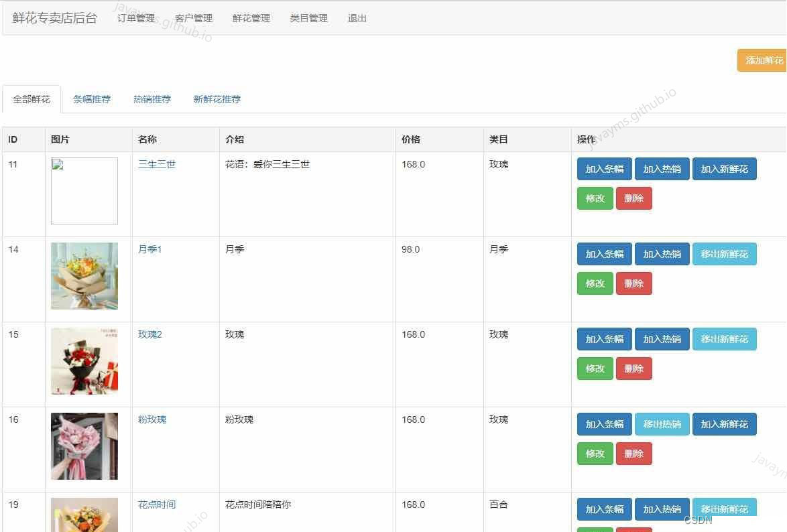Click 修改 on the 月季1 row
Screen dimensions: 787x532
594,283
